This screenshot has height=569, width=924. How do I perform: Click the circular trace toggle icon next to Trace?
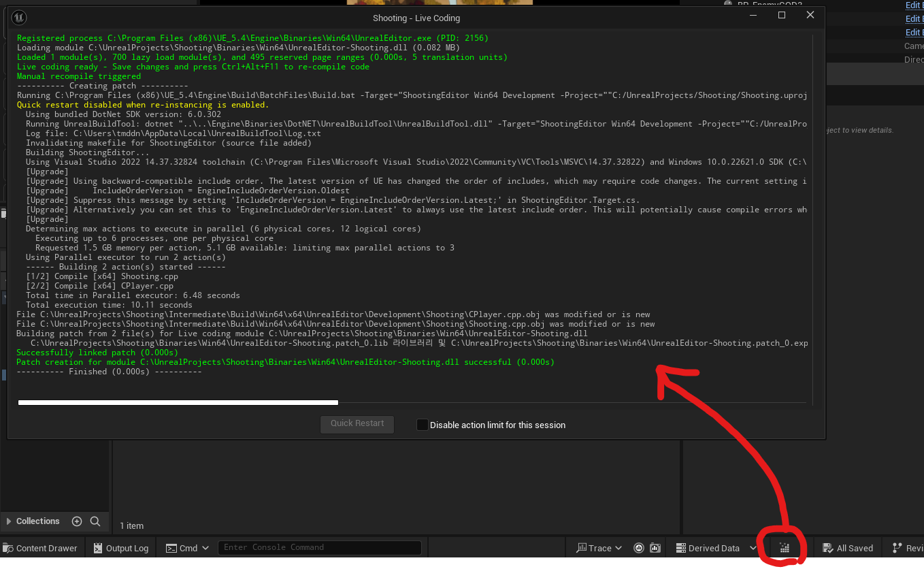[x=639, y=548]
